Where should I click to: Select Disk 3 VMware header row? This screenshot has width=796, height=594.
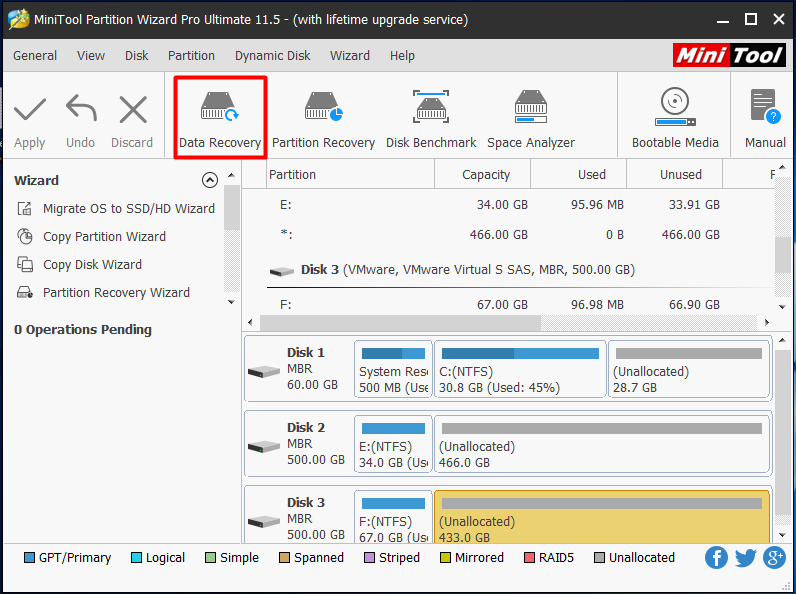[509, 270]
